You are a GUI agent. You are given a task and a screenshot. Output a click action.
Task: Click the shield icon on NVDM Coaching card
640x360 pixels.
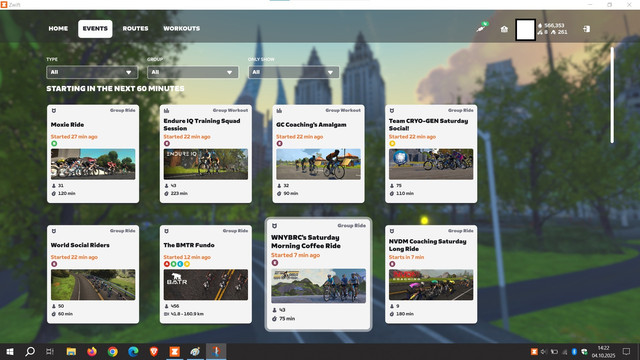coord(391,231)
